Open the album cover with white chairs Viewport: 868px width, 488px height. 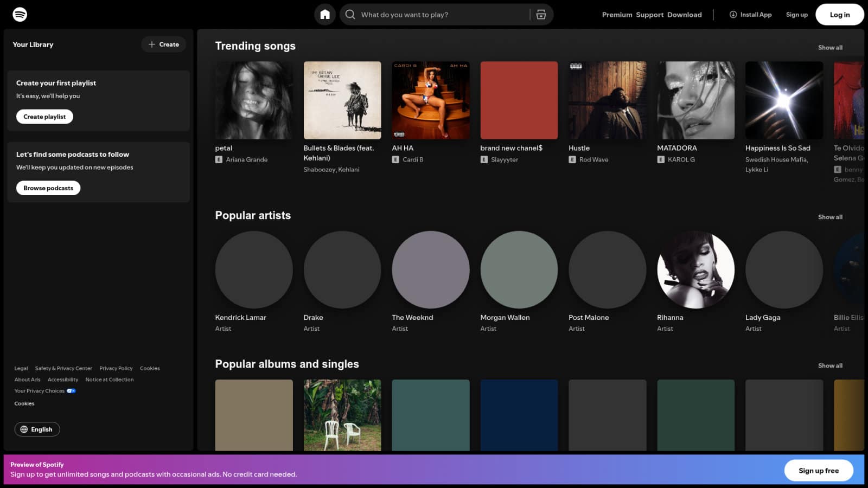tap(342, 415)
